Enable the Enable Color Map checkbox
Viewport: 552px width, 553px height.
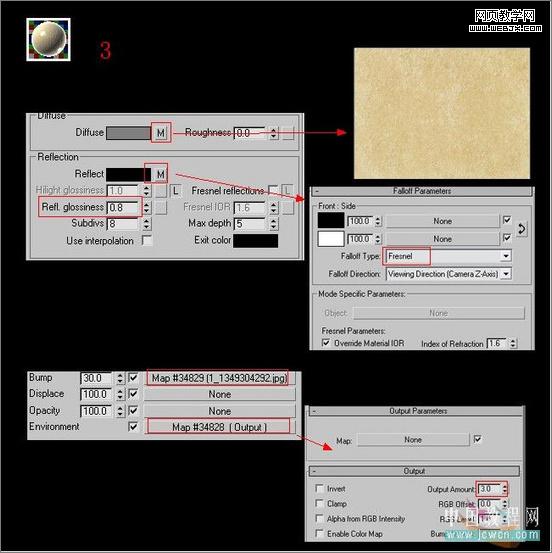point(320,533)
